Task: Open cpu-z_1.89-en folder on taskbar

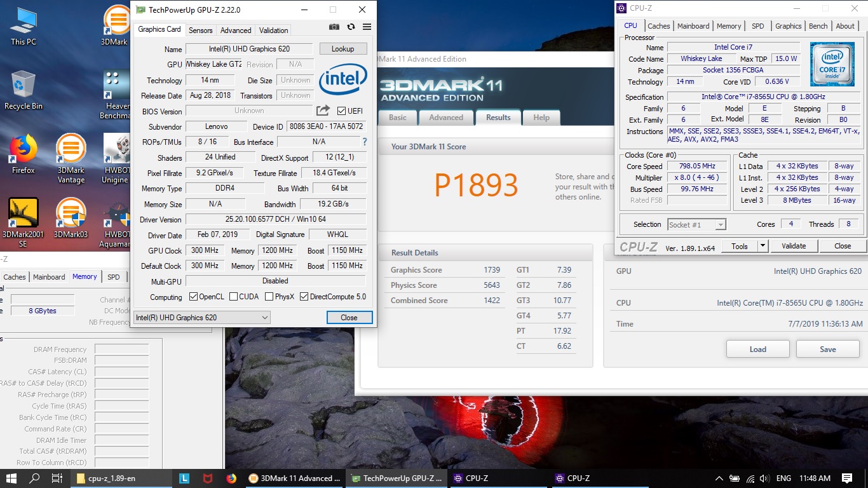Action: [x=120, y=478]
